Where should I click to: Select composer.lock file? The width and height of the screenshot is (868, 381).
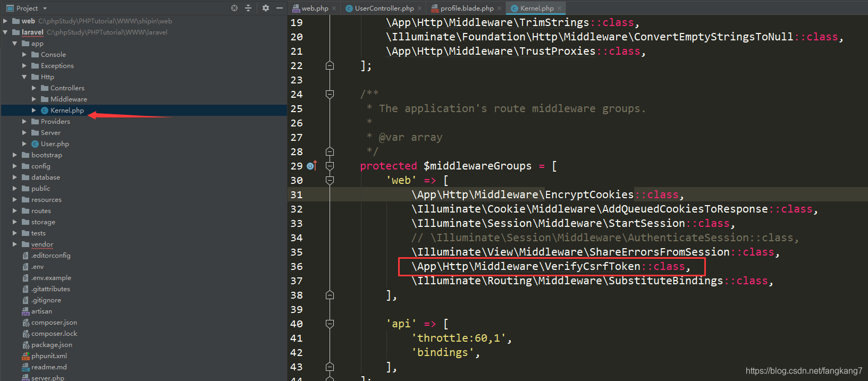pyautogui.click(x=54, y=334)
